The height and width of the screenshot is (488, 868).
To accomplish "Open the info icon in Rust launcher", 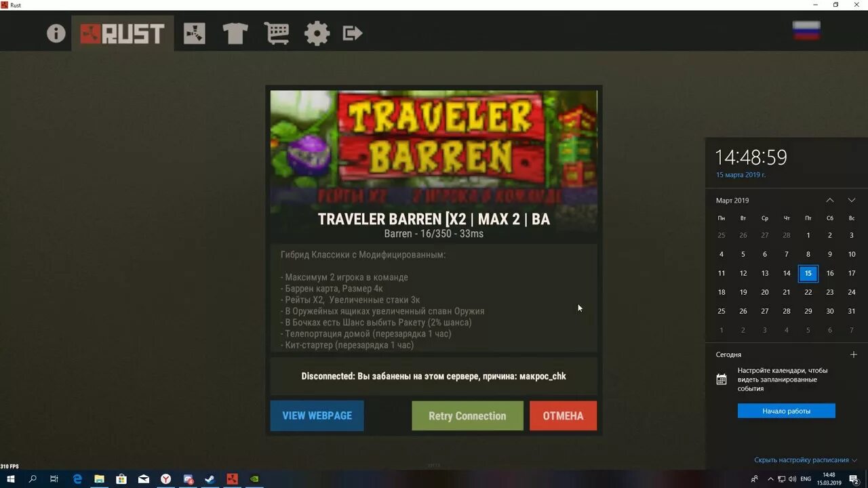I will tap(56, 33).
